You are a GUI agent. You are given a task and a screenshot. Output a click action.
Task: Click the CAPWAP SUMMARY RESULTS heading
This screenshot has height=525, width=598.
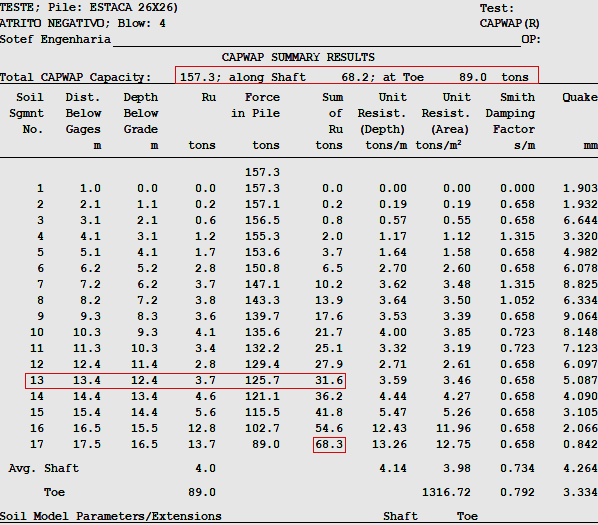pos(298,57)
